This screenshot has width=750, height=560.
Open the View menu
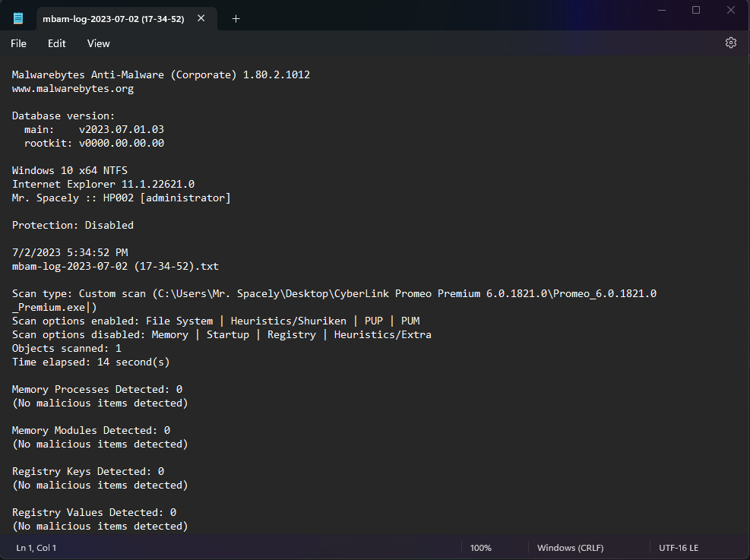(x=99, y=43)
